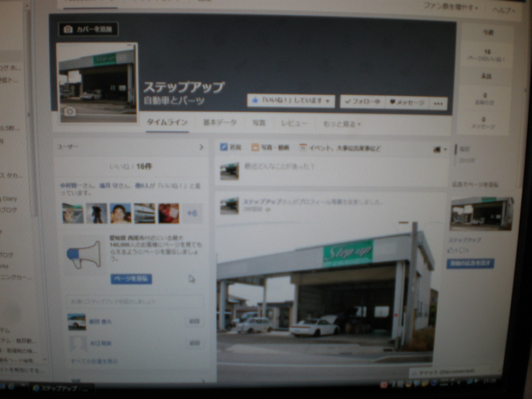
Task: Click the 16 page likes stat on right
Action: [487, 55]
